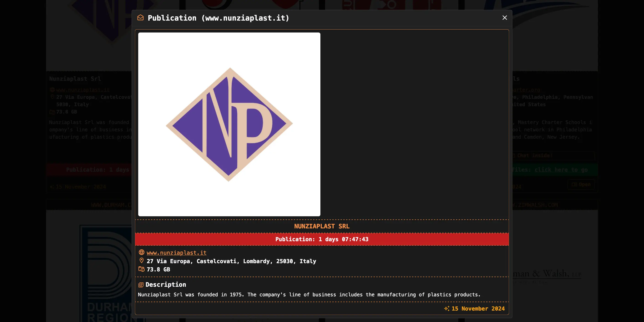This screenshot has height=322, width=644.
Task: Open www.nunziaplast.it link in the modal
Action: click(x=176, y=253)
